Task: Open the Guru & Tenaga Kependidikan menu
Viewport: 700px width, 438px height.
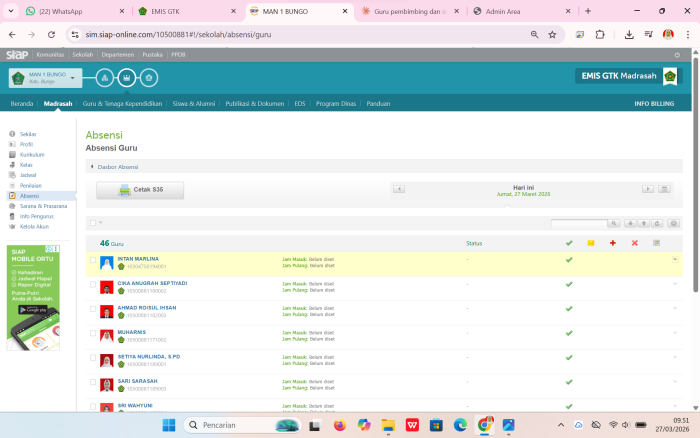Action: point(122,103)
